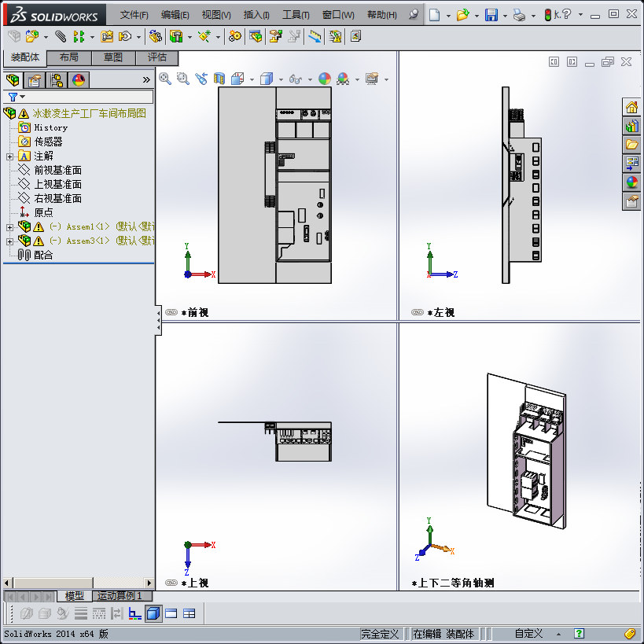This screenshot has width=644, height=644.
Task: Expand the Assem1<1> tree node
Action: 10,227
